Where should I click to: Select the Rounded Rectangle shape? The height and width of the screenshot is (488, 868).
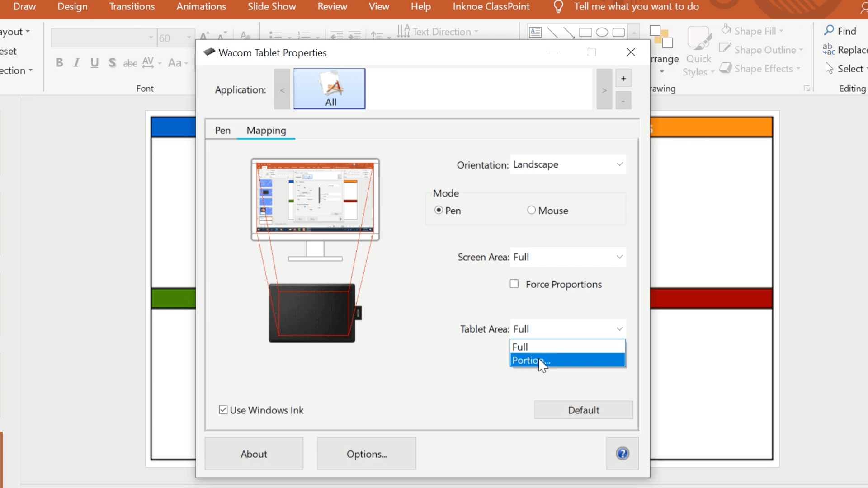[618, 32]
